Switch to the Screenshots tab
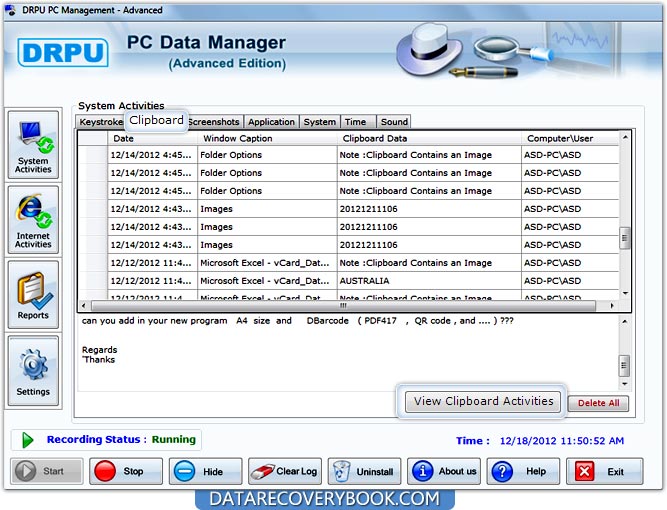Image resolution: width=667 pixels, height=510 pixels. tap(215, 122)
